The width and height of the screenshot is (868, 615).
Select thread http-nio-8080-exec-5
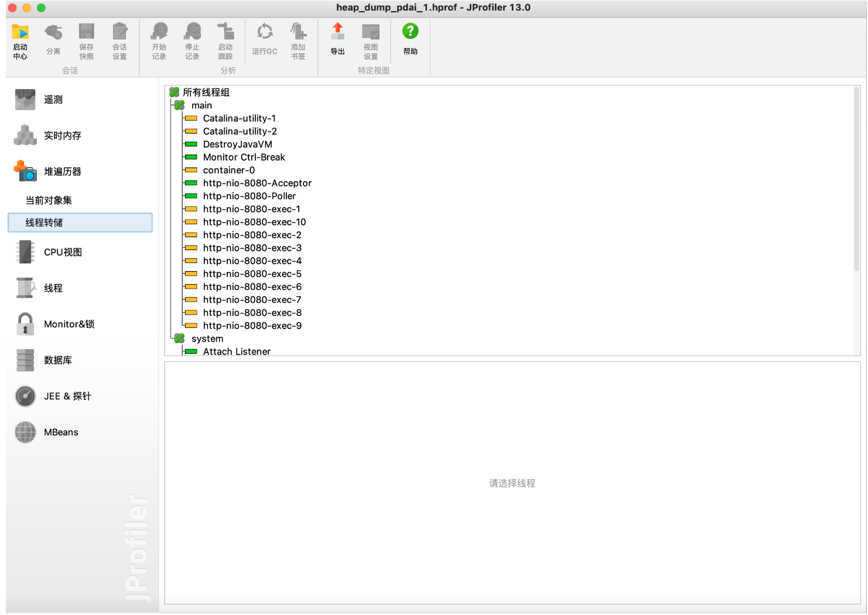pos(252,274)
